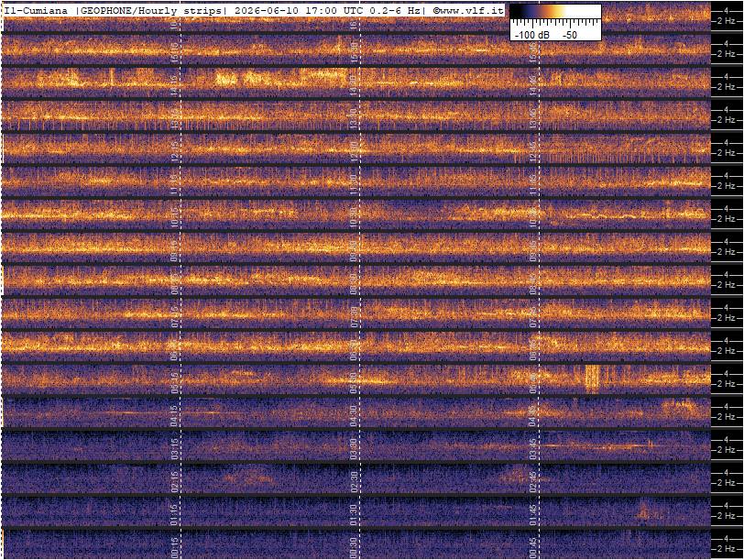Click the dB color gradient scale bar

pos(555,12)
